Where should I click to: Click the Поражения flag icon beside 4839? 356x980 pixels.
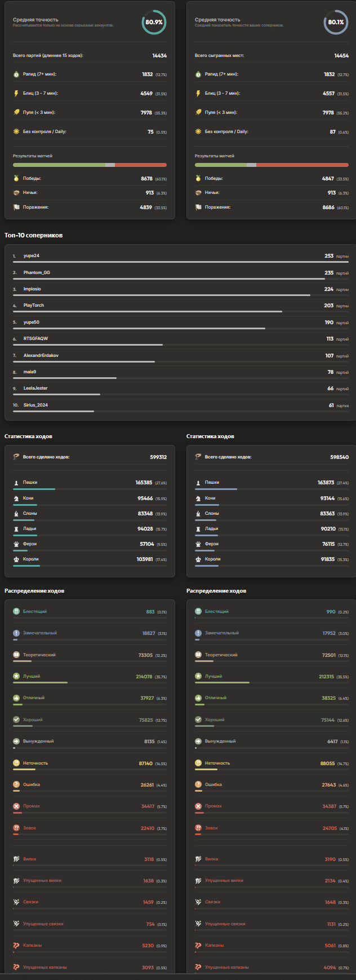click(16, 207)
